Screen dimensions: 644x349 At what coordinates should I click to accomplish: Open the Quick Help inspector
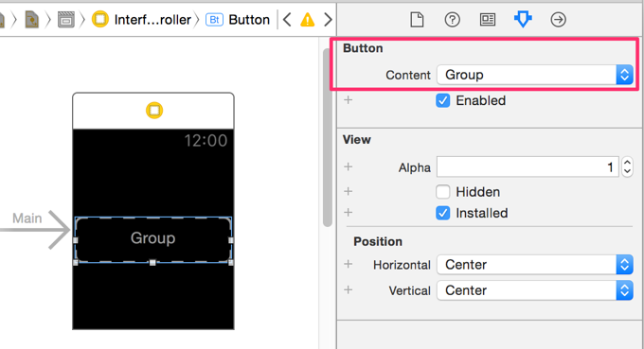(452, 19)
